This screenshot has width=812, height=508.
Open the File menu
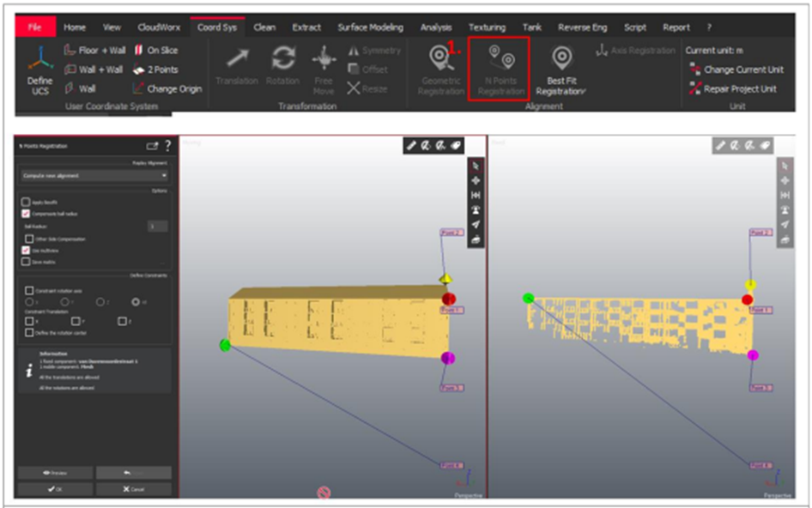pos(35,27)
